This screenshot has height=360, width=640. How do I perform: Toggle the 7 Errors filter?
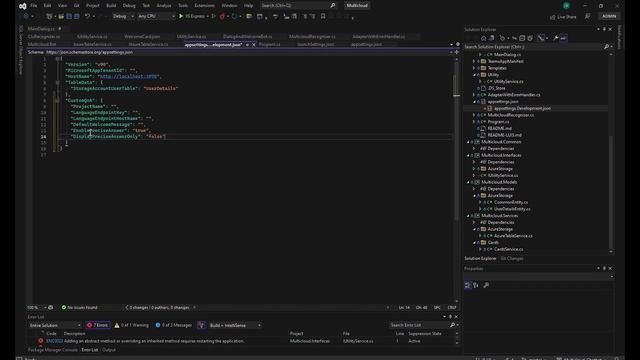[98, 325]
